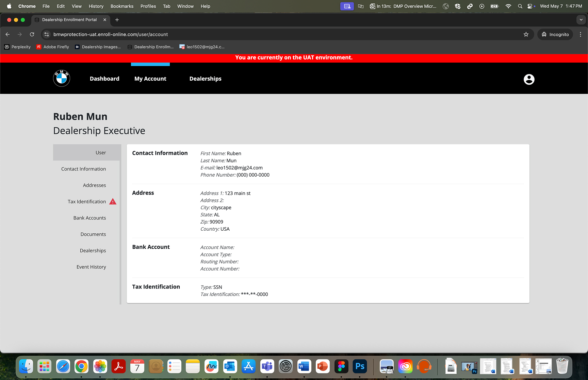The height and width of the screenshot is (380, 588).
Task: Open new tab with plus button
Action: tap(117, 20)
